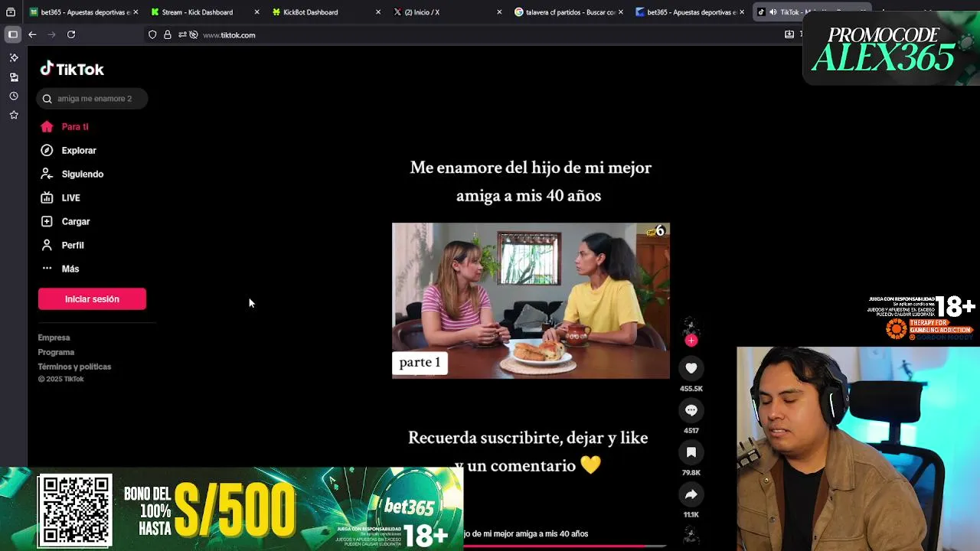Open the bookmarks star icon in browser sidebar
Viewport: 980px width, 551px height.
coord(14,115)
